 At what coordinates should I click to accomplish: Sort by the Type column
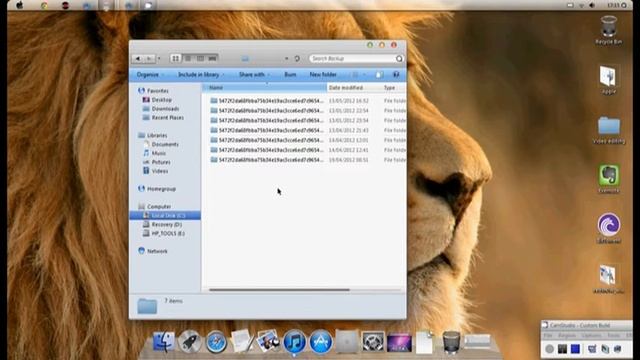click(393, 88)
